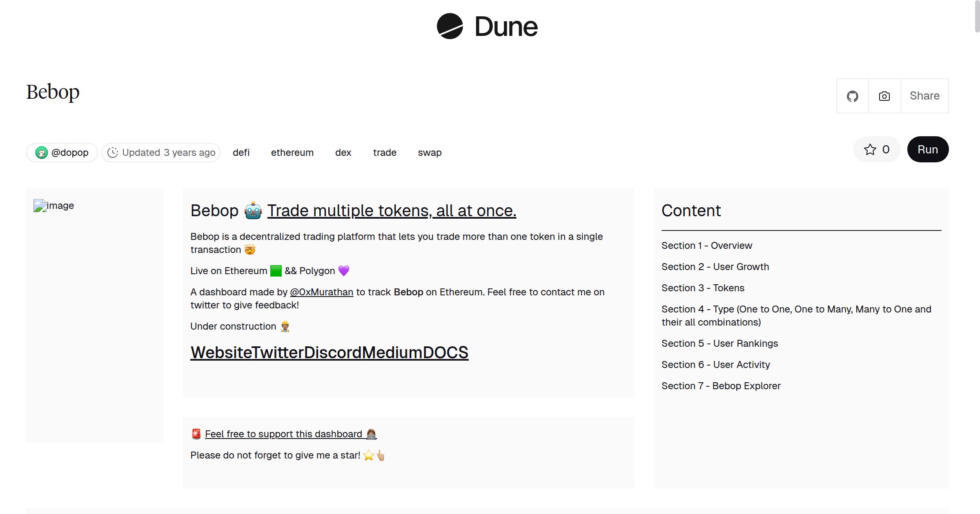Select the defi tag
980x514 pixels.
point(241,153)
